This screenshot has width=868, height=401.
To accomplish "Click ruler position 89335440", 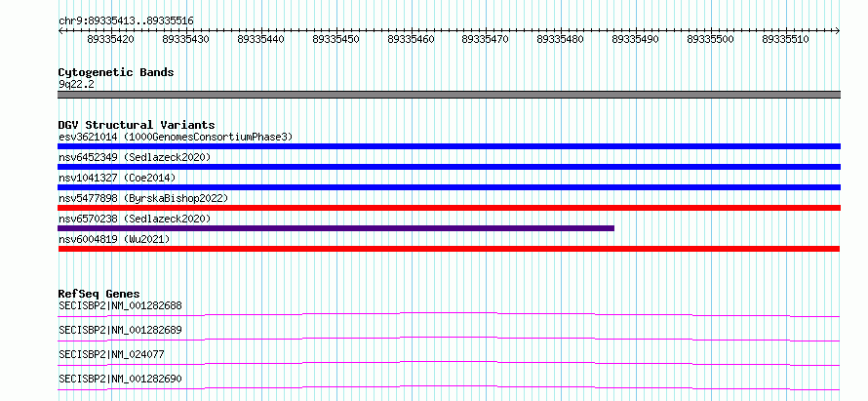I will pyautogui.click(x=261, y=39).
